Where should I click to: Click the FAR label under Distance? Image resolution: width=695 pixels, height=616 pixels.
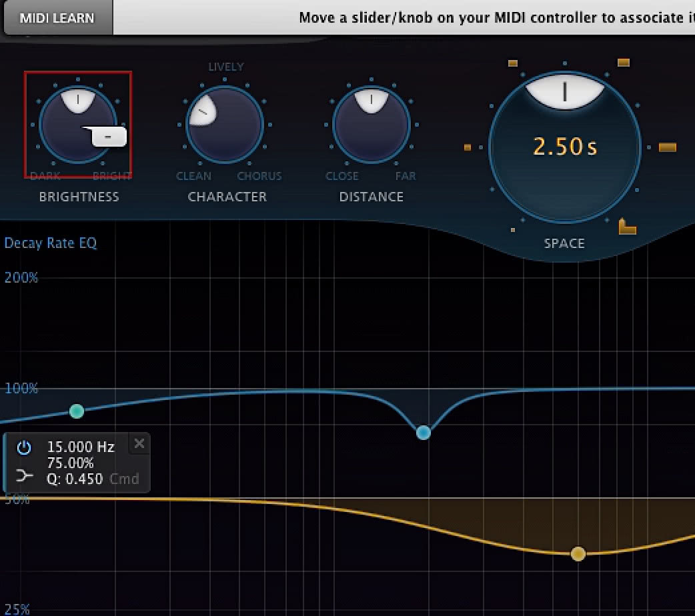coord(406,176)
